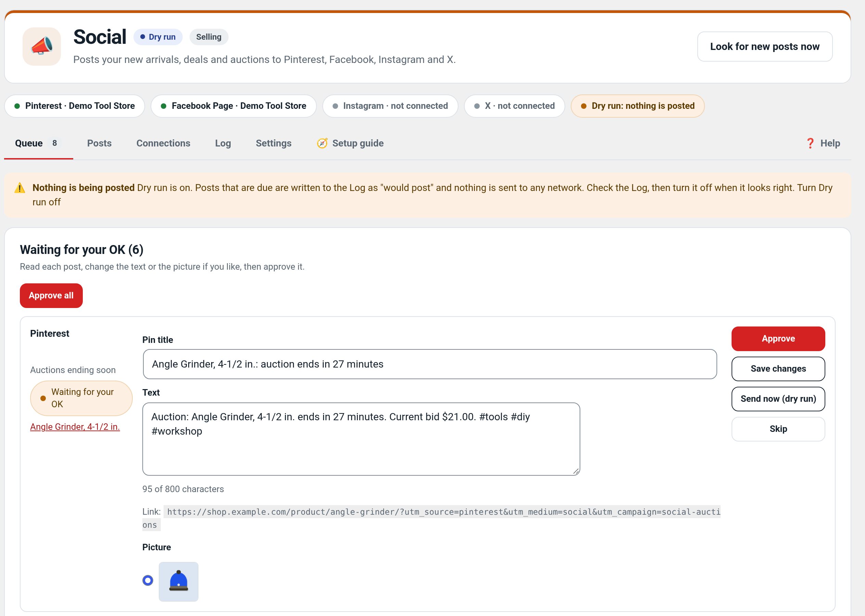Screen dimensions: 865x616
Task: Go to the Log tab
Action: pos(223,143)
